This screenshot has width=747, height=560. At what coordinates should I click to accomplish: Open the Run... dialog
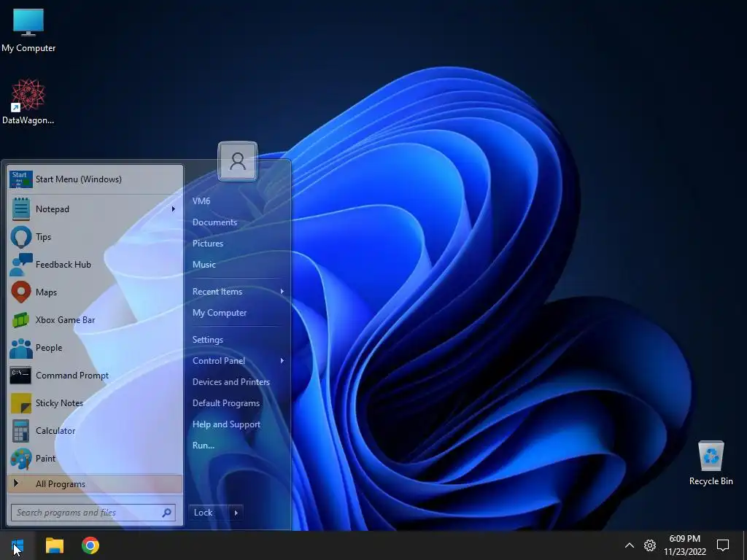point(204,446)
